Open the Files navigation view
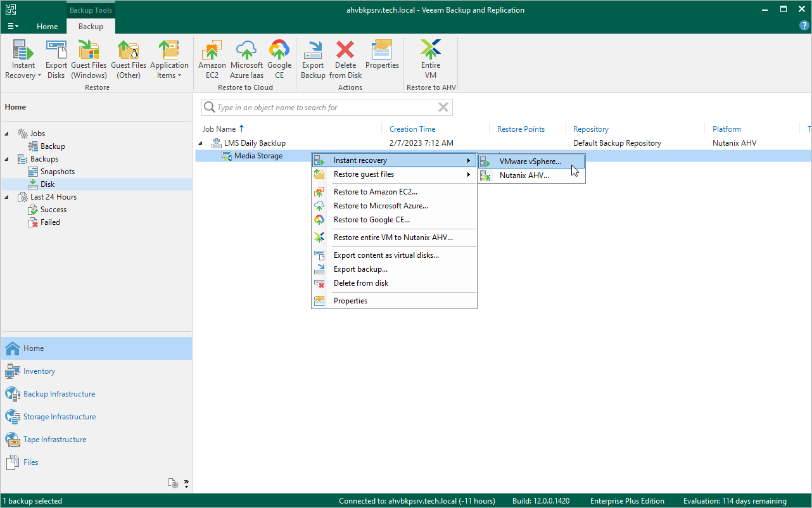The height and width of the screenshot is (508, 812). 96,462
